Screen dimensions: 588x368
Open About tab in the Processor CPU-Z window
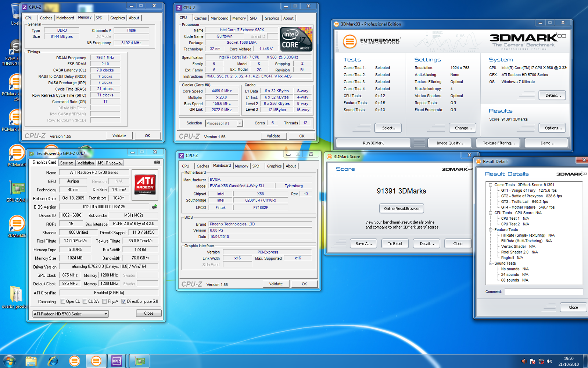click(288, 18)
